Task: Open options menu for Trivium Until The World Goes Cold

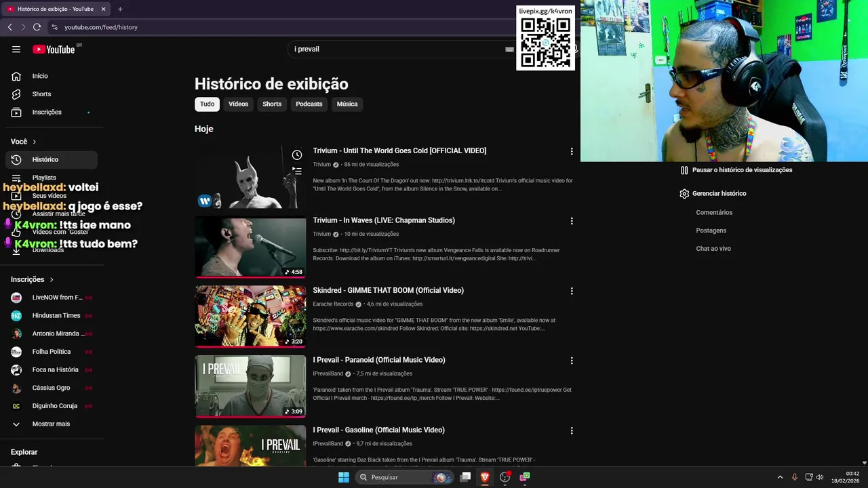Action: pyautogui.click(x=572, y=152)
